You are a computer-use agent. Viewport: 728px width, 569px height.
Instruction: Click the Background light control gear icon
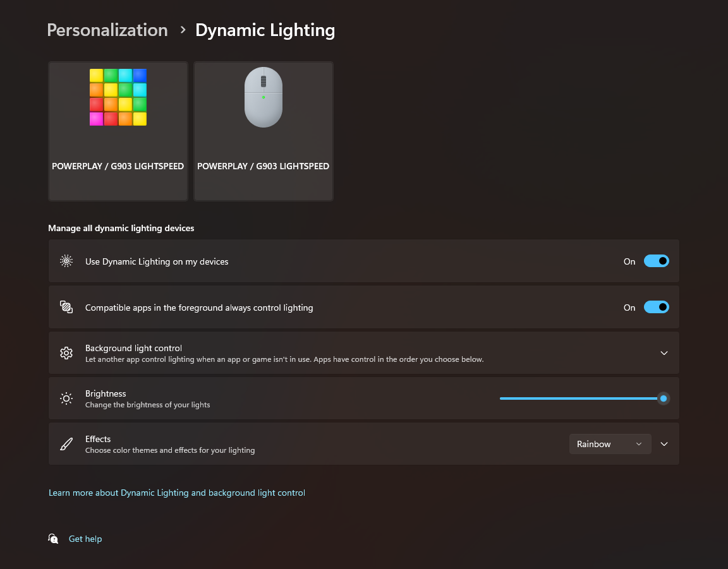(x=66, y=353)
